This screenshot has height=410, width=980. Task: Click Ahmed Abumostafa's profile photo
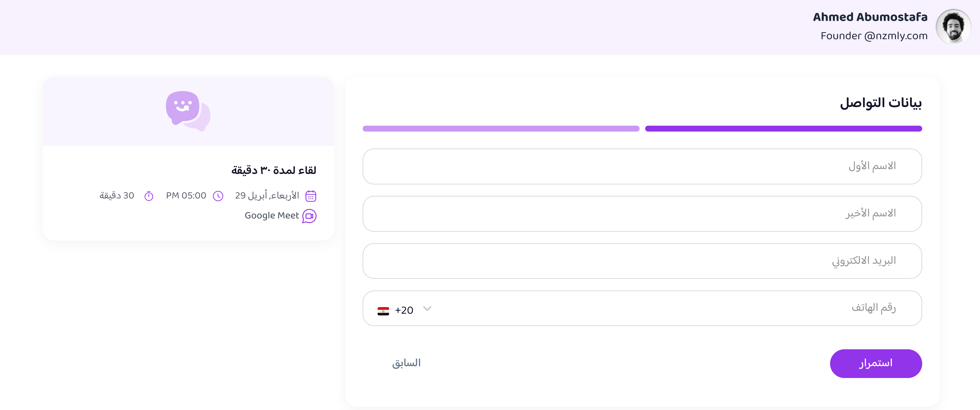pyautogui.click(x=953, y=27)
